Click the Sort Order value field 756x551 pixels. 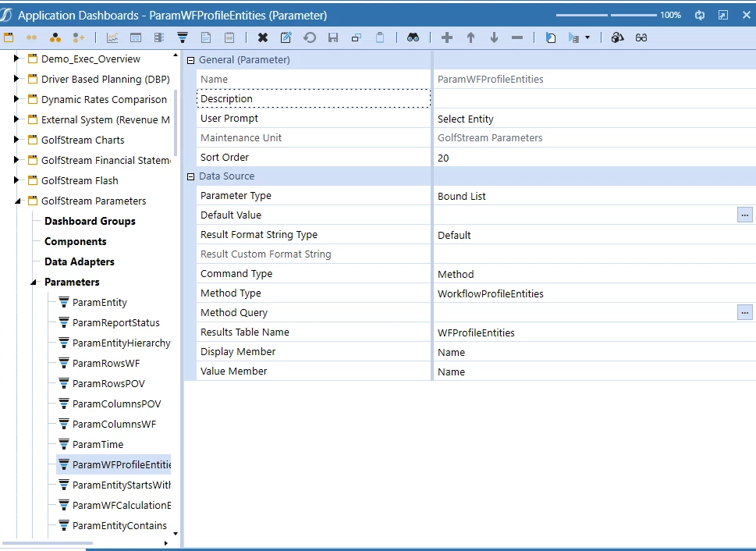click(x=595, y=158)
